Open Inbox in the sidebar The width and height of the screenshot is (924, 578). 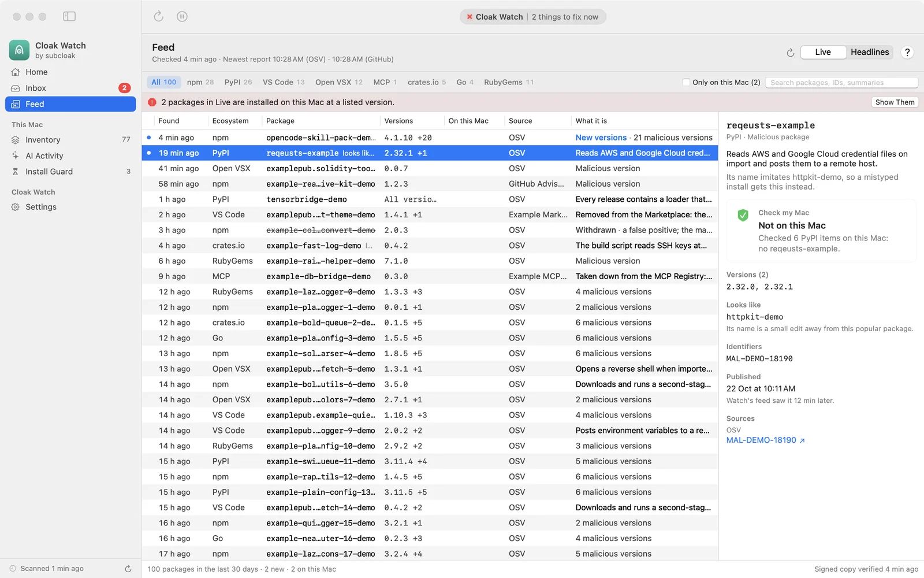point(70,88)
